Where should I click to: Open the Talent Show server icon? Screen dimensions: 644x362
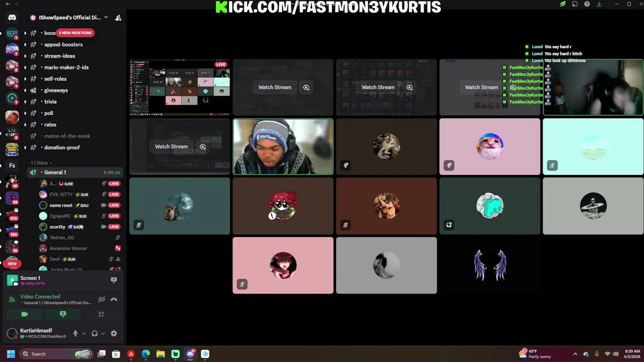click(12, 149)
